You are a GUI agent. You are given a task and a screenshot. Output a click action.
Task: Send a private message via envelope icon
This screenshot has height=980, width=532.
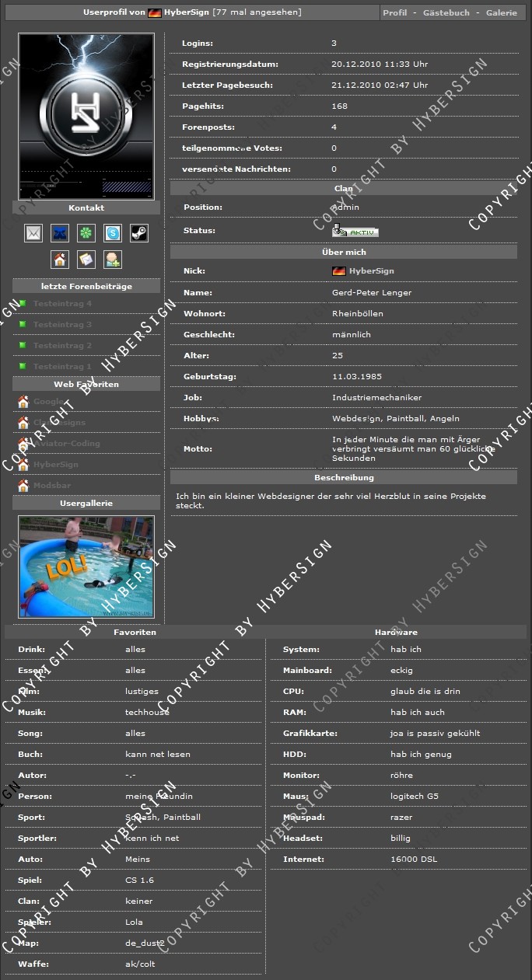(x=86, y=260)
